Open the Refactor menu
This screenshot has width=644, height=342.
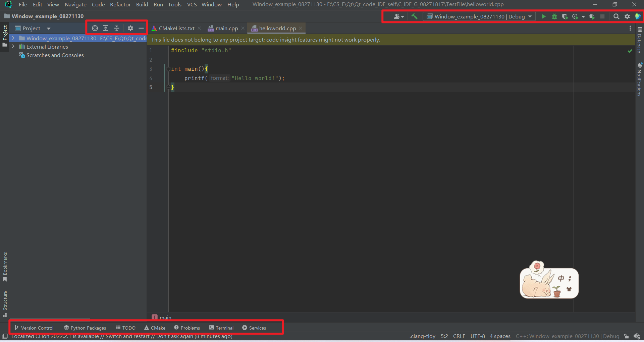click(x=120, y=4)
